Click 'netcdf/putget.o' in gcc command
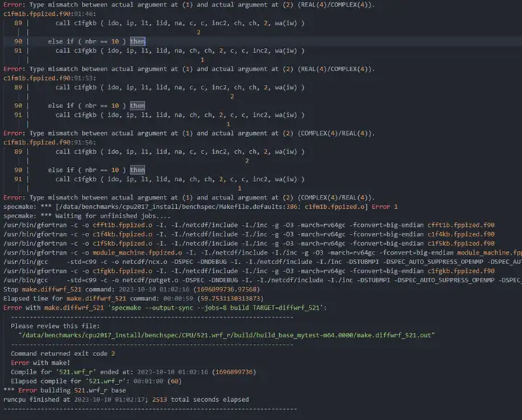Screen dimensions: 522x420 [x=150, y=280]
